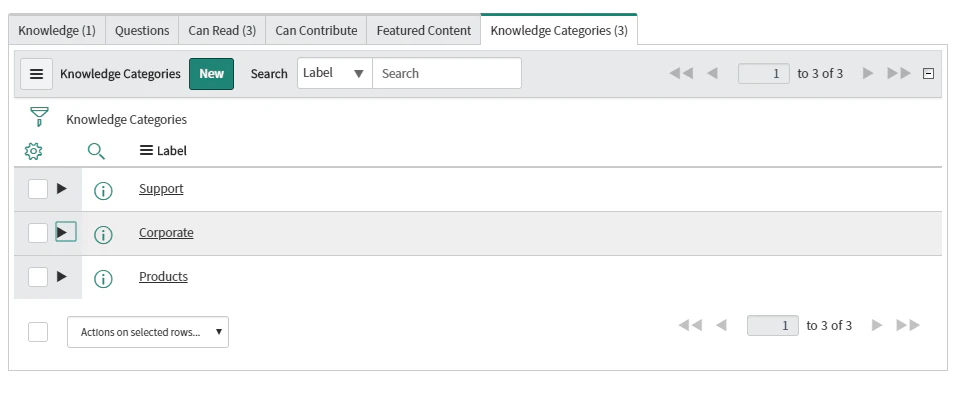
Task: Open Label column options menu icon
Action: tap(146, 150)
